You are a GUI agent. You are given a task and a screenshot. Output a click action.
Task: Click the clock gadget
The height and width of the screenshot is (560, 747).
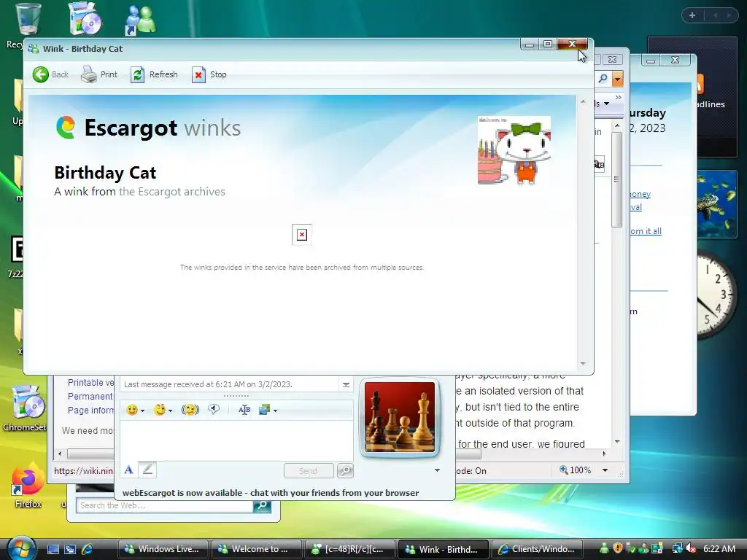tap(717, 295)
